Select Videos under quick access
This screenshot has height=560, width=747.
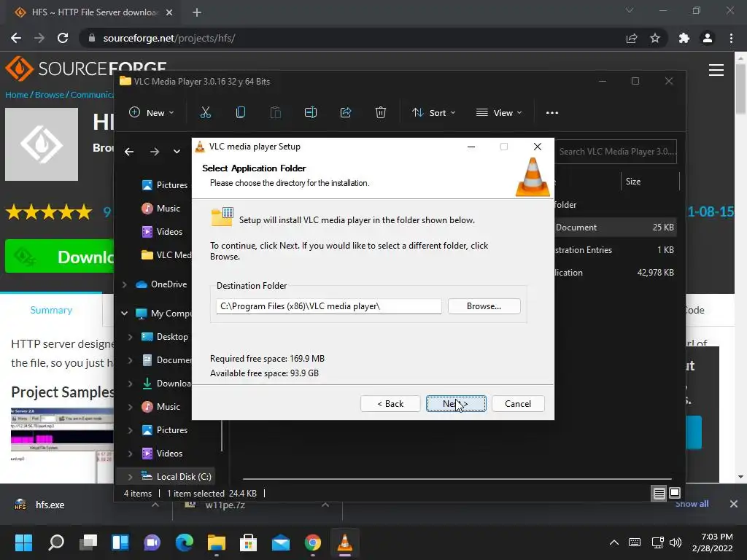(162, 232)
